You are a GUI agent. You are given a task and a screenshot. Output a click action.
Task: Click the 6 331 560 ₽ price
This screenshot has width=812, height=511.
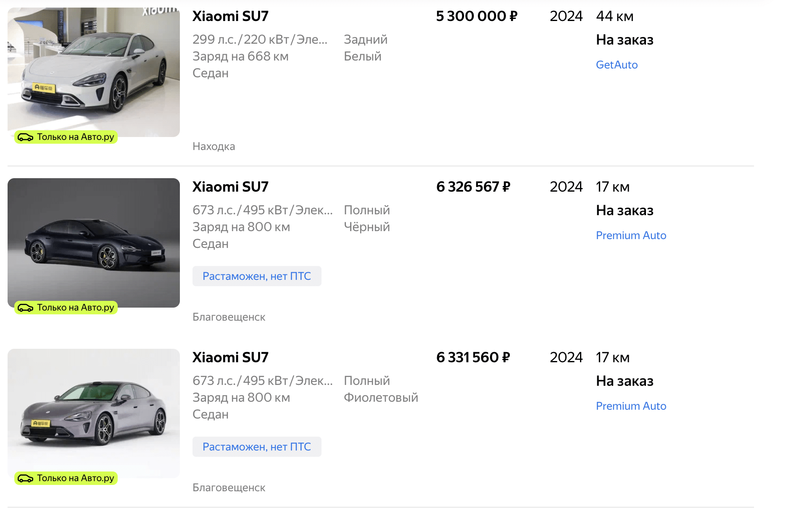473,358
